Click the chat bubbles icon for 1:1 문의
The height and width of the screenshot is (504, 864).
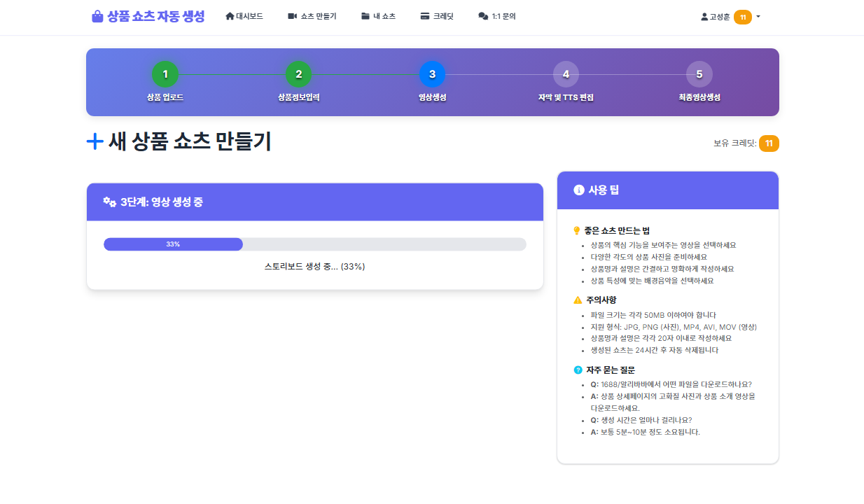click(483, 16)
